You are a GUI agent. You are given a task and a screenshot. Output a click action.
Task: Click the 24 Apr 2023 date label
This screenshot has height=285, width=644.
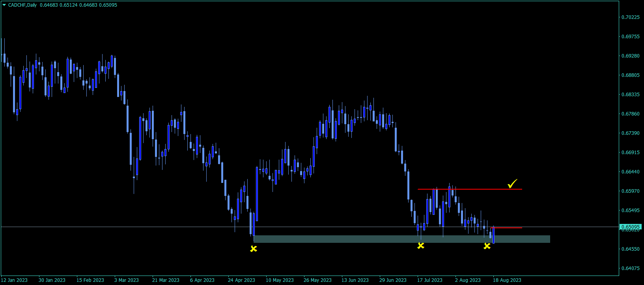point(241,280)
